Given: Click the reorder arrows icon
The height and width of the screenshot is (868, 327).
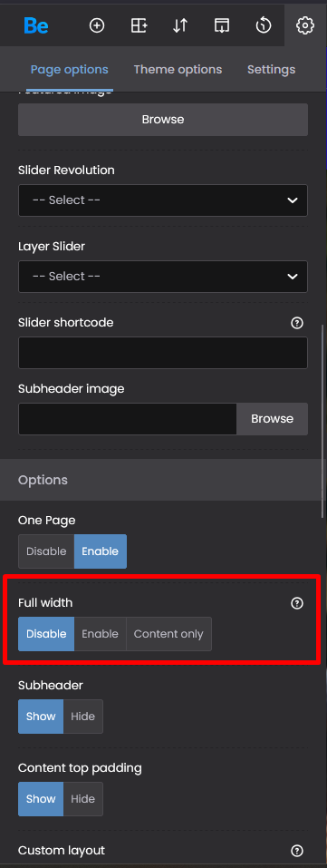Looking at the screenshot, I should 180,25.
